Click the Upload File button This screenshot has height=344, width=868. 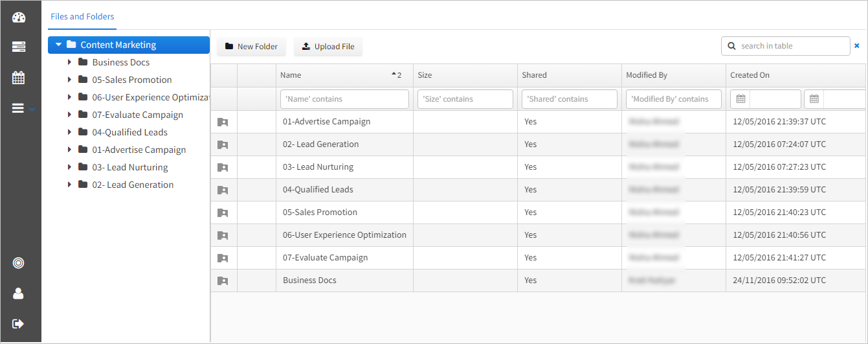[x=328, y=47]
